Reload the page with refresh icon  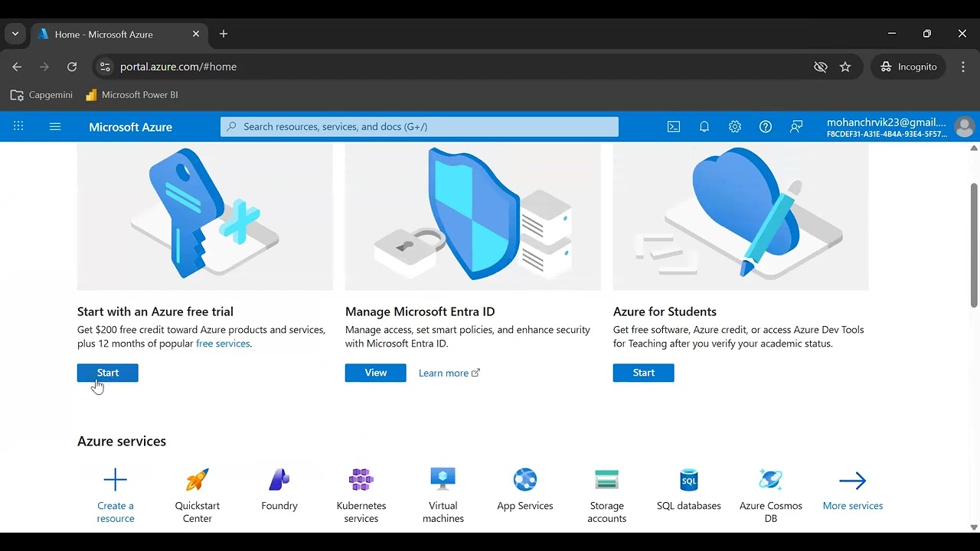72,67
